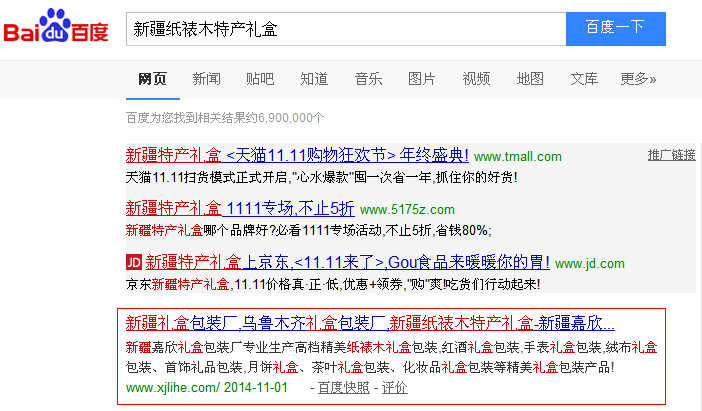Click the red JD icon
Image resolution: width=702 pixels, height=411 pixels.
coord(134,262)
